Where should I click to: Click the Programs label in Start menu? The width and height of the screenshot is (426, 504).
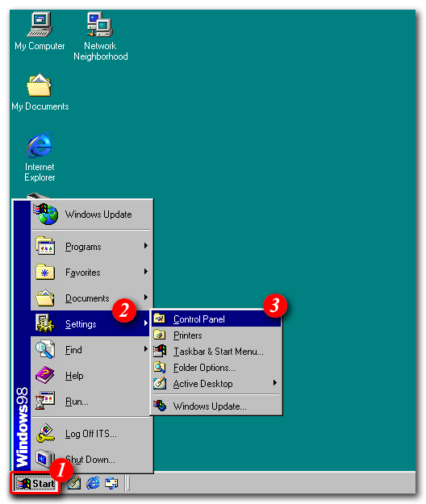[83, 247]
